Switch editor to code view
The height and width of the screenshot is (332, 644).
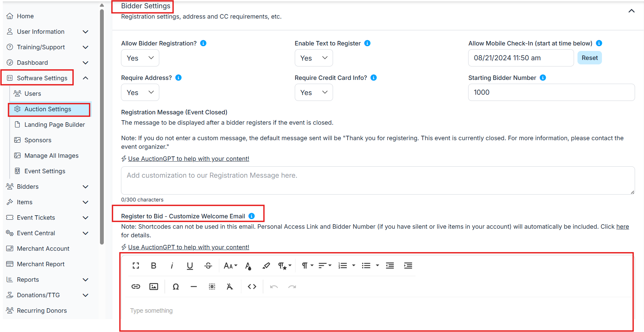click(x=252, y=287)
